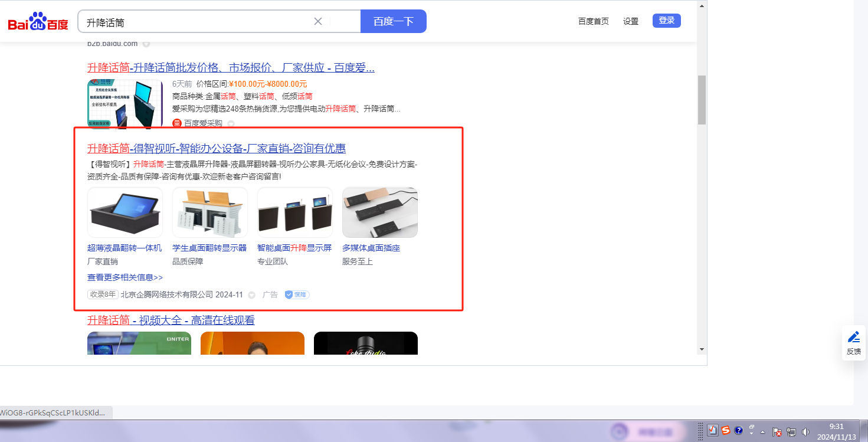Clear the search box with the X icon
The image size is (868, 442).
318,21
